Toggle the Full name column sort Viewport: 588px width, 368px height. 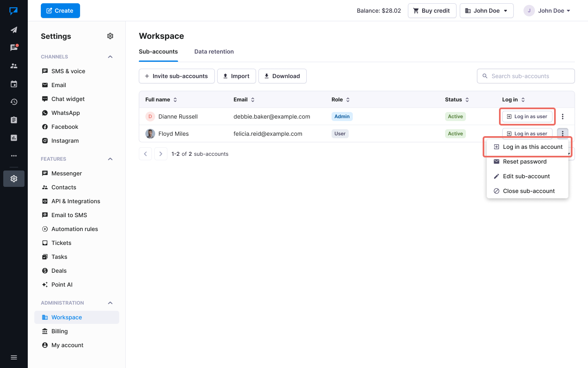click(175, 99)
